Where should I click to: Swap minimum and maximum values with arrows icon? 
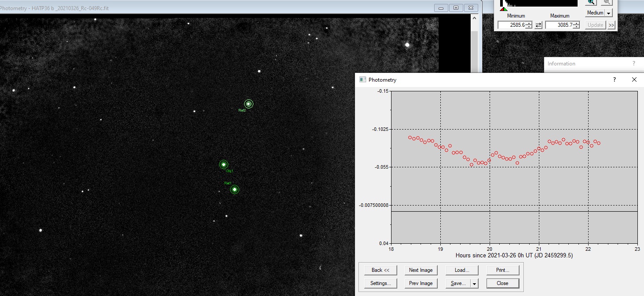pyautogui.click(x=538, y=25)
